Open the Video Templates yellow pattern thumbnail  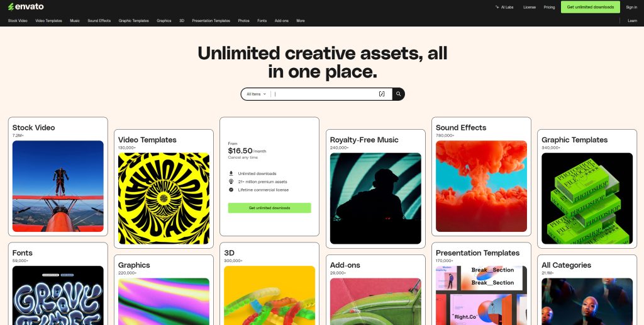tap(164, 198)
